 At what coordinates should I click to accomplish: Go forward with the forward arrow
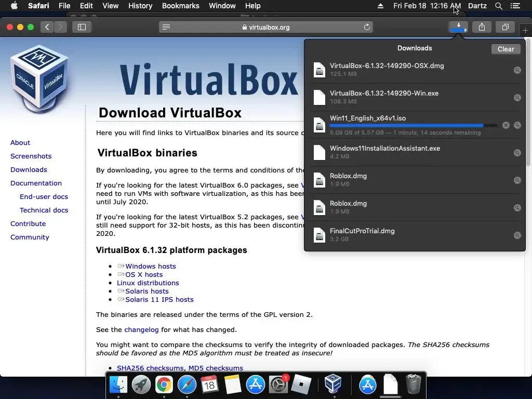tap(60, 27)
